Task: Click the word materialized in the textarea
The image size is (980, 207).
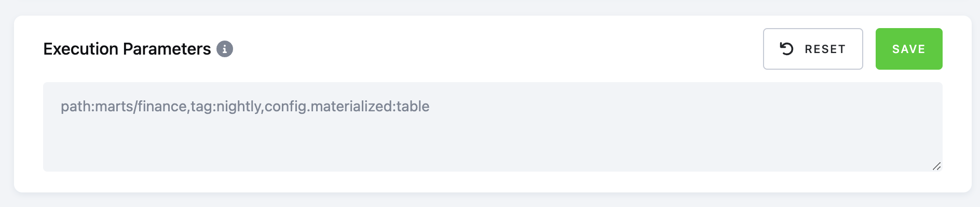Action: [351, 107]
